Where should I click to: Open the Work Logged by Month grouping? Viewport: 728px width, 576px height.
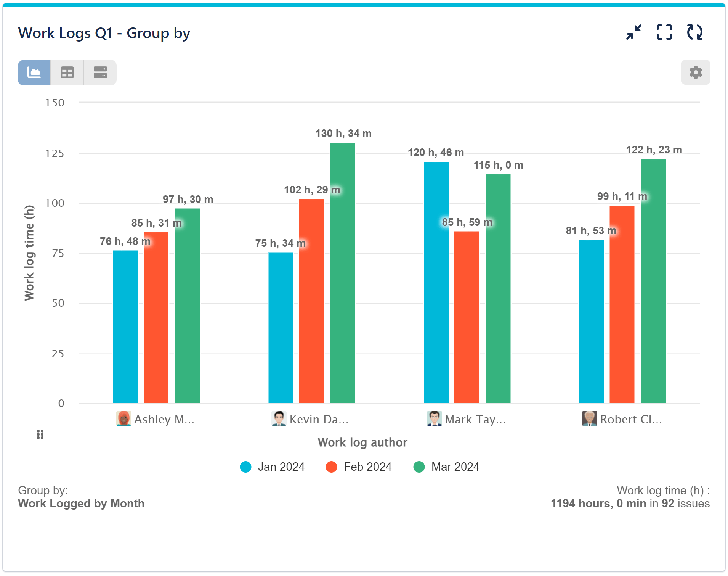[x=81, y=504]
